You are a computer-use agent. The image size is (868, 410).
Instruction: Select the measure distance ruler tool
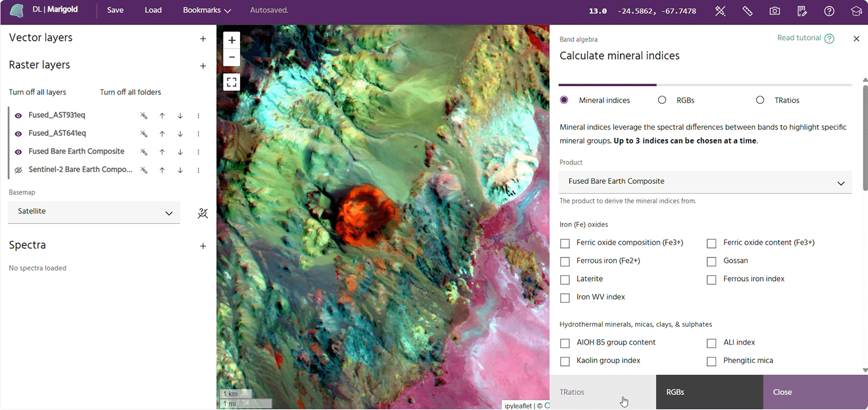748,11
